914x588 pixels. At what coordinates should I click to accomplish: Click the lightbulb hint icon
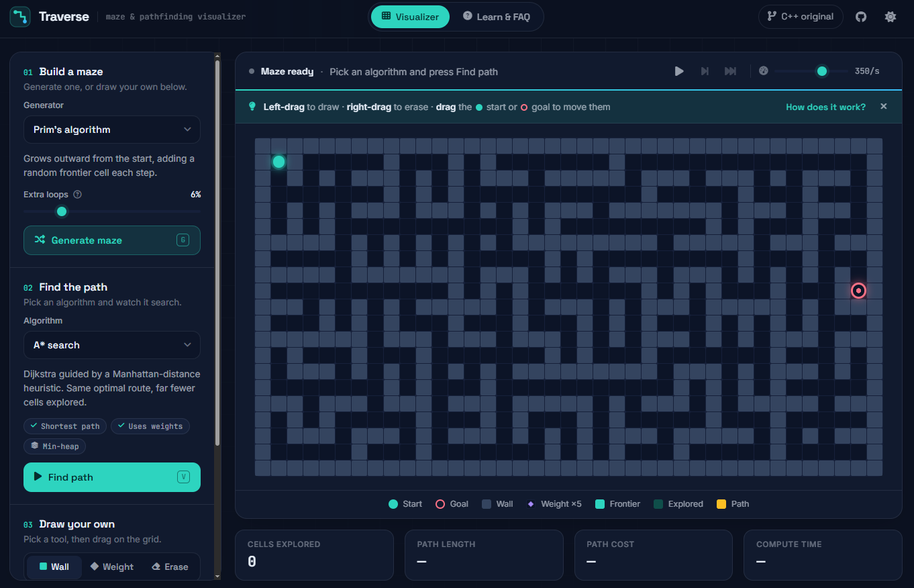point(252,107)
